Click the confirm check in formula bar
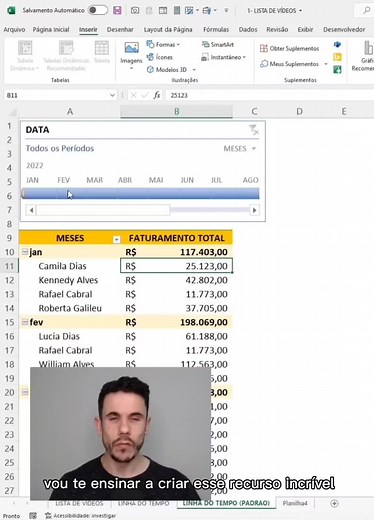The height and width of the screenshot is (520, 374). click(x=145, y=95)
